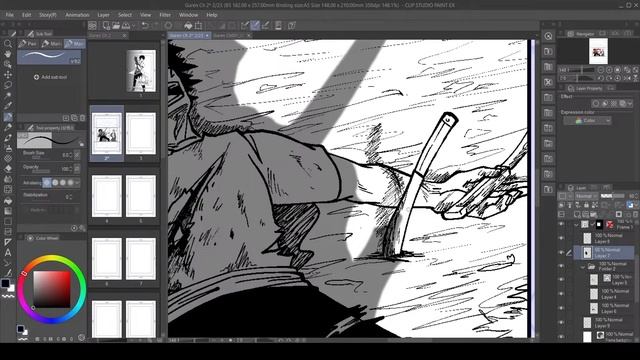This screenshot has height=360, width=640.
Task: Open the Layer menu
Action: (103, 15)
